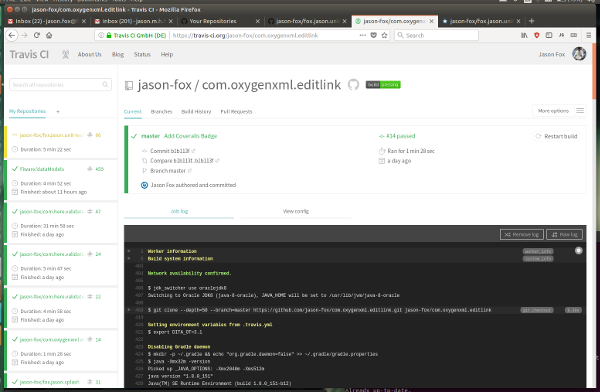Viewport: 600px width, 392px height.
Task: Bookmark this page with the star icon
Action: pos(385,35)
